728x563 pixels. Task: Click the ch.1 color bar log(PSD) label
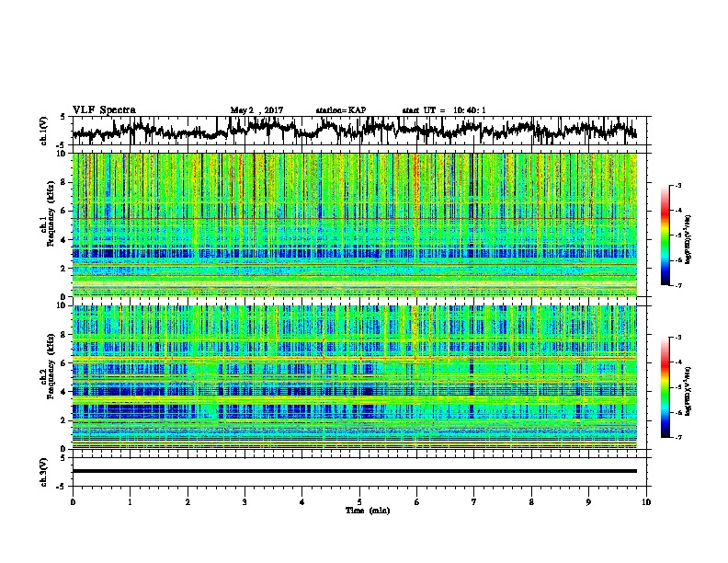(x=688, y=239)
